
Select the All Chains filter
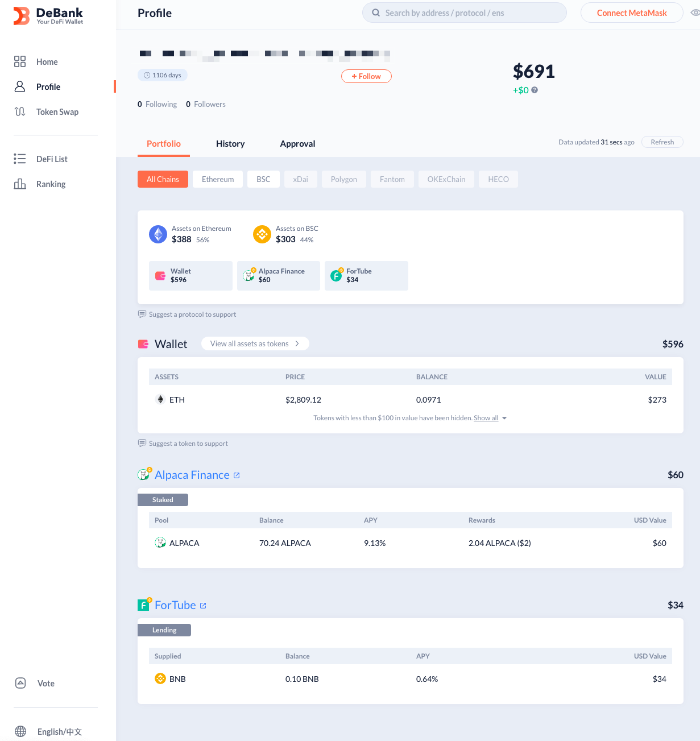click(163, 179)
